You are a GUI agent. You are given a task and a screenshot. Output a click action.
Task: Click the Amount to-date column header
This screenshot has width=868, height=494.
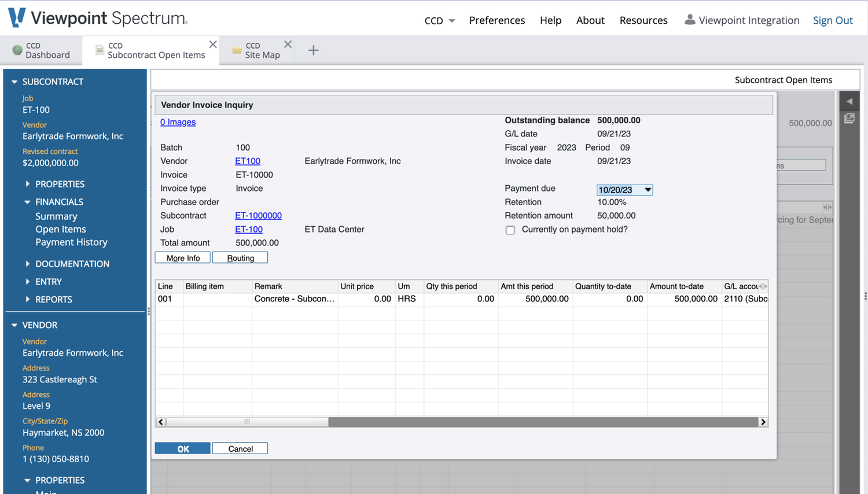coord(684,286)
